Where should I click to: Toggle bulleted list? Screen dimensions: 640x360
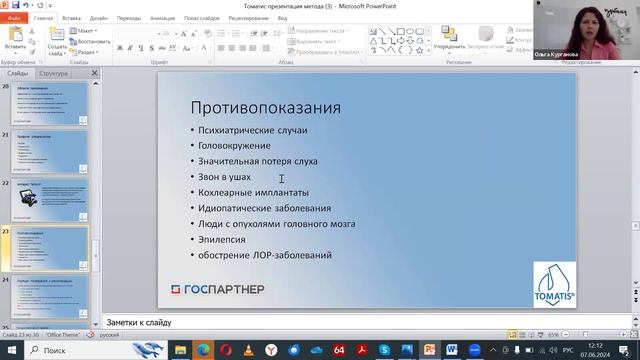tap(222, 34)
